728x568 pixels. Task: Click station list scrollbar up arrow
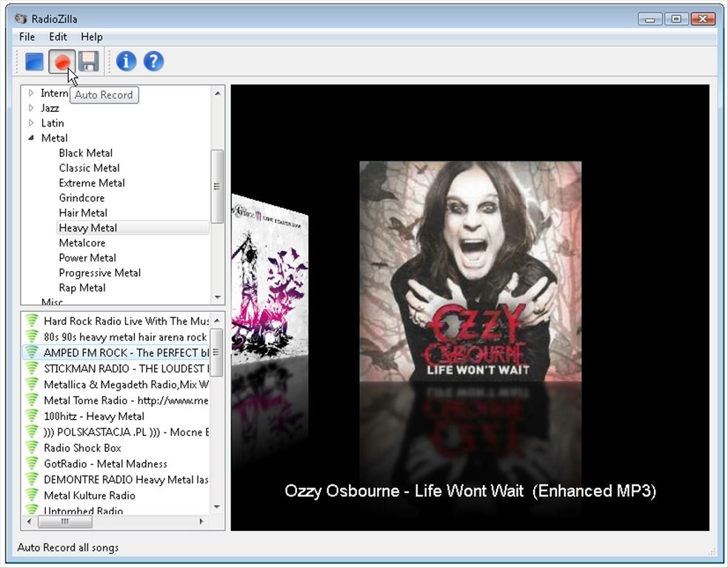point(217,321)
